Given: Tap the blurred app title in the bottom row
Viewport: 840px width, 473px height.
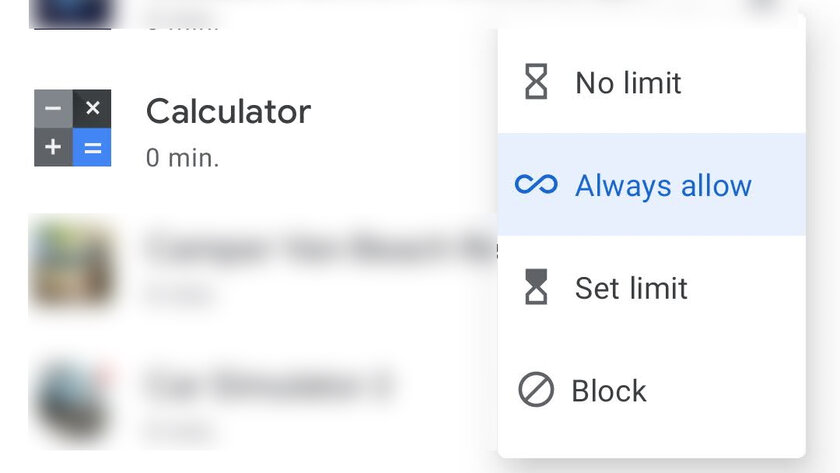Looking at the screenshot, I should pos(269,385).
